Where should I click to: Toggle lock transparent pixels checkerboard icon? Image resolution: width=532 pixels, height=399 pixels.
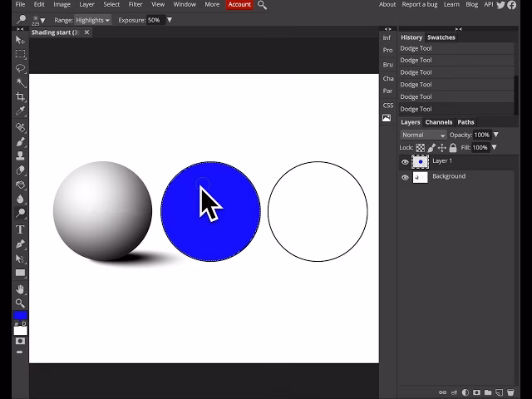click(420, 147)
